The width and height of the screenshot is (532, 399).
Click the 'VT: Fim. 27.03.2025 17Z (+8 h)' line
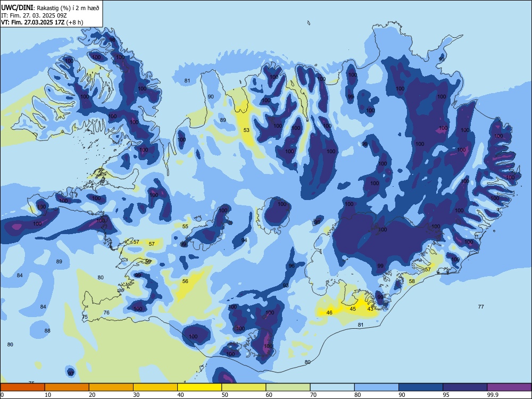pyautogui.click(x=42, y=22)
